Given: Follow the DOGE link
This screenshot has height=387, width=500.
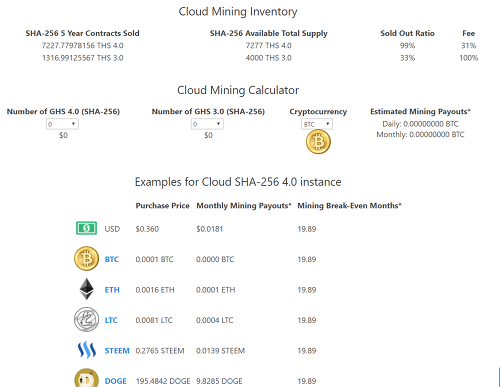Looking at the screenshot, I should click(115, 381).
